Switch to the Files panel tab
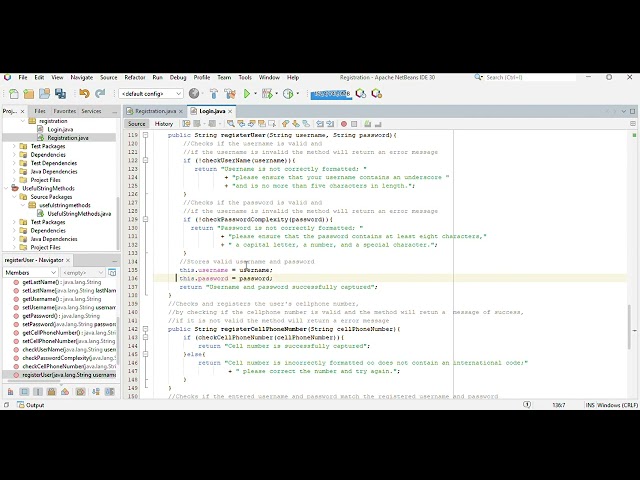 pyautogui.click(x=40, y=111)
